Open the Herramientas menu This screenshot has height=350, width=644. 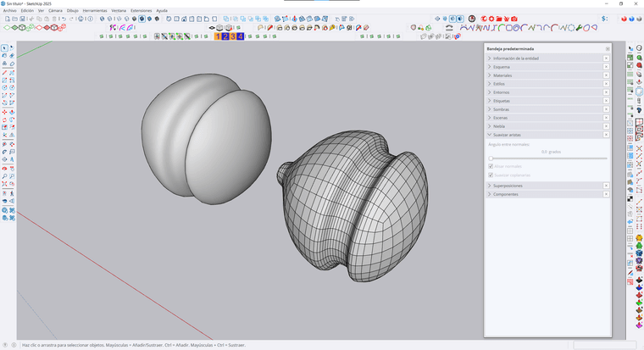pos(95,11)
